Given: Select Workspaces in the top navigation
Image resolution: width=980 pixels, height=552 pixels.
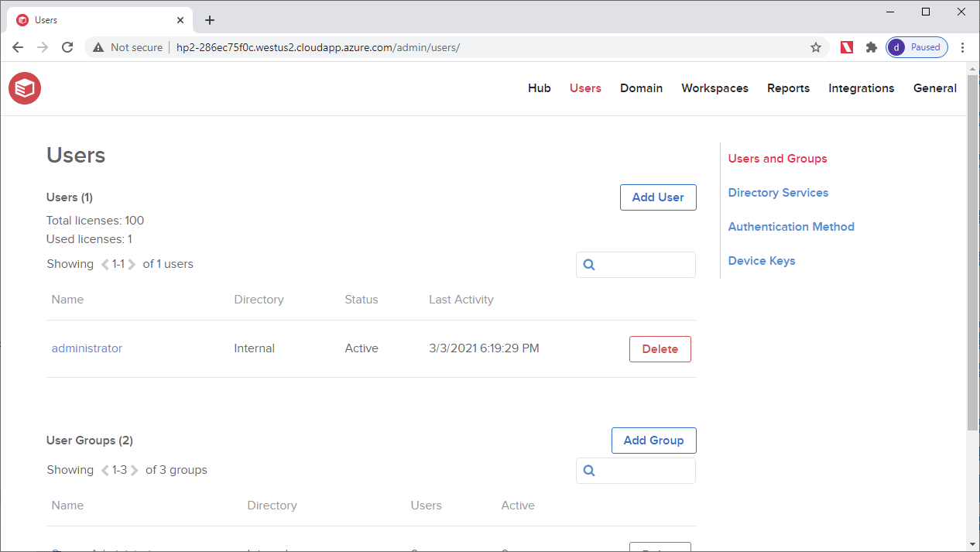Looking at the screenshot, I should point(714,88).
